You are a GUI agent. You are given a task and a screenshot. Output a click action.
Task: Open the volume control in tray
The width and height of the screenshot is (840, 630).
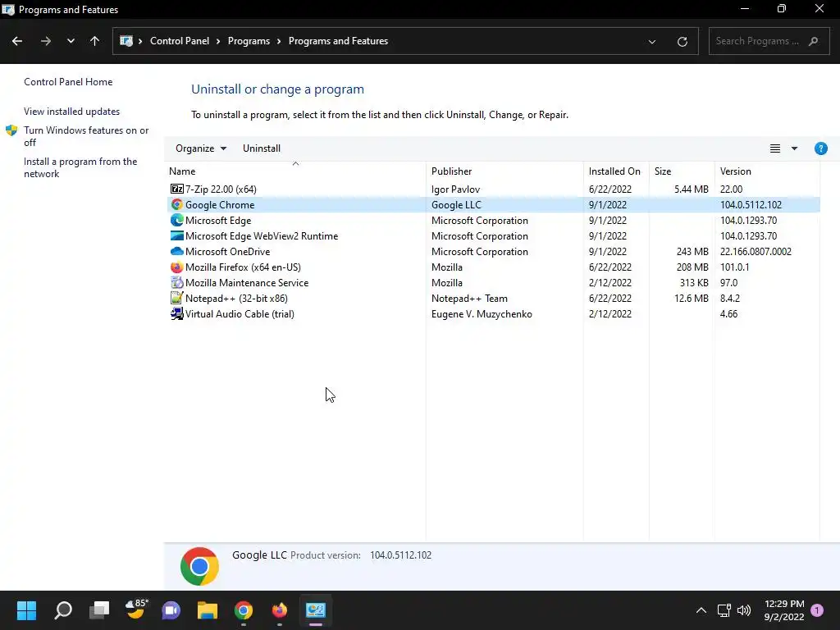tap(743, 610)
